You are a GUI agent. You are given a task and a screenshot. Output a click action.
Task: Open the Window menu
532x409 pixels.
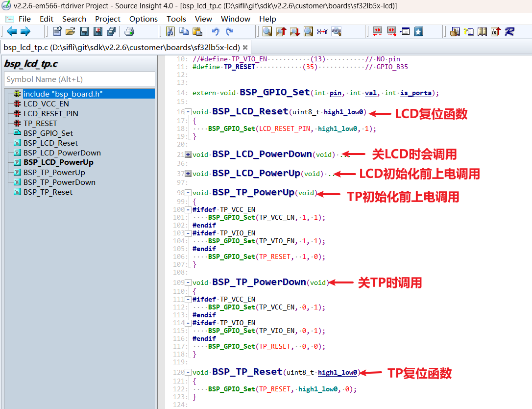coord(236,19)
